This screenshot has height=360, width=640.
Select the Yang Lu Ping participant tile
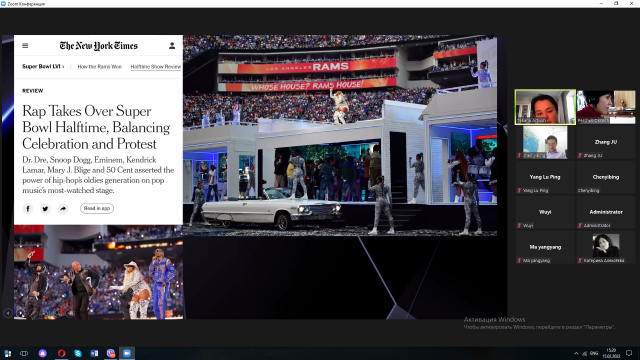pyautogui.click(x=545, y=177)
